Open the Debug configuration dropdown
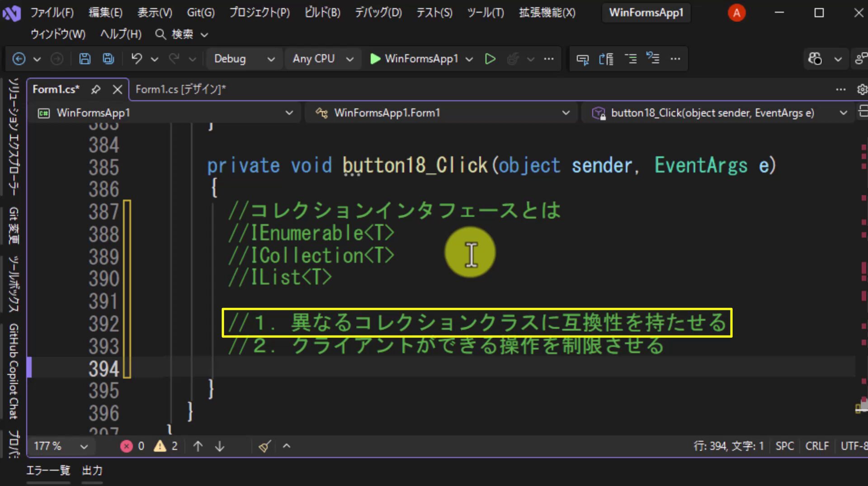This screenshot has height=486, width=868. (245, 59)
